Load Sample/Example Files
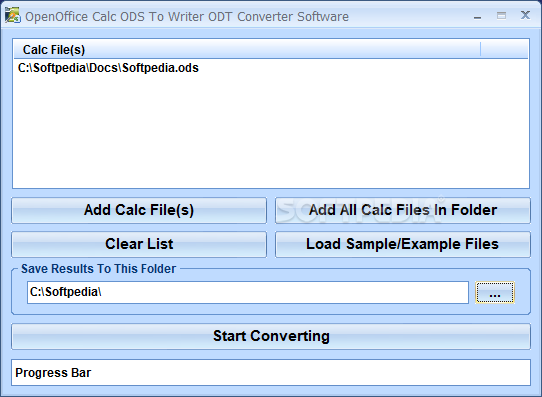542x397 pixels. coord(403,244)
